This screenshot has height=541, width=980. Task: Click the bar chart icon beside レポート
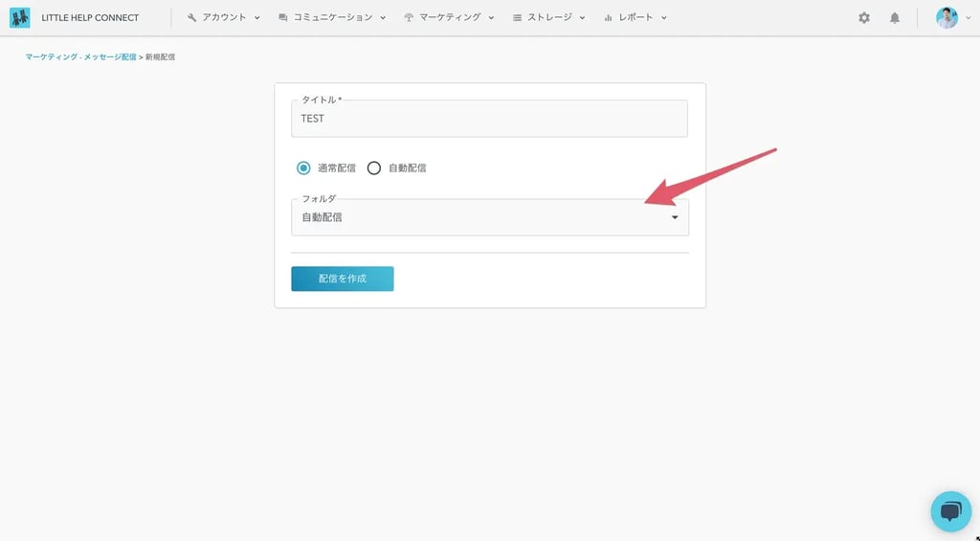tap(608, 17)
